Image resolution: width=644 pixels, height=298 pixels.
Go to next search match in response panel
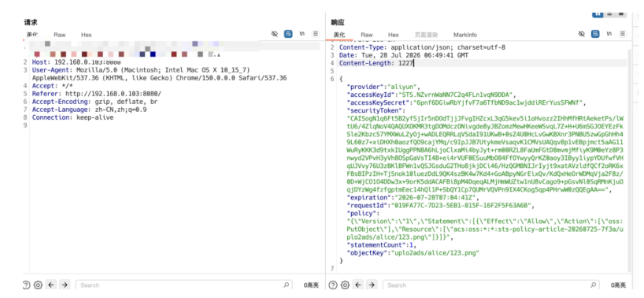pos(372,285)
